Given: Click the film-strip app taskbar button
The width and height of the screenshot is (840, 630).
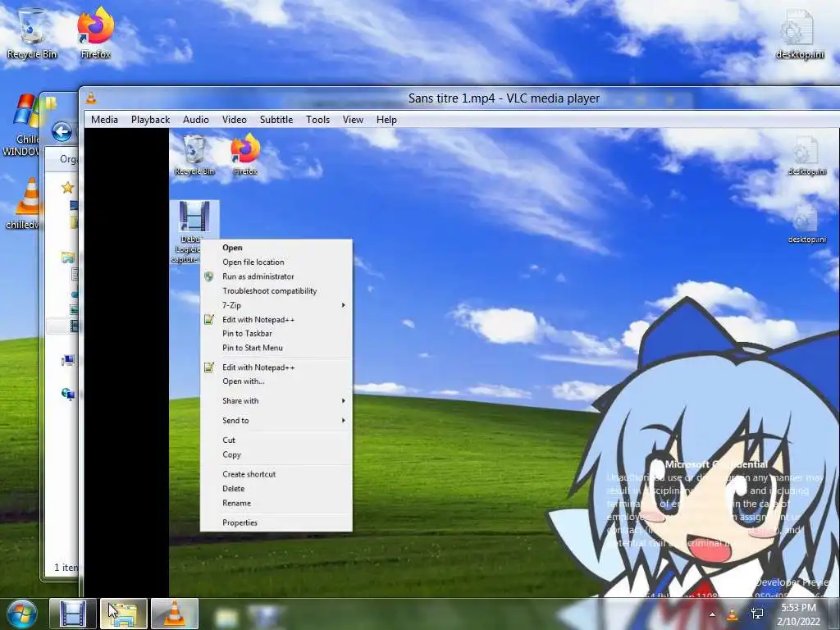Looking at the screenshot, I should (x=73, y=614).
